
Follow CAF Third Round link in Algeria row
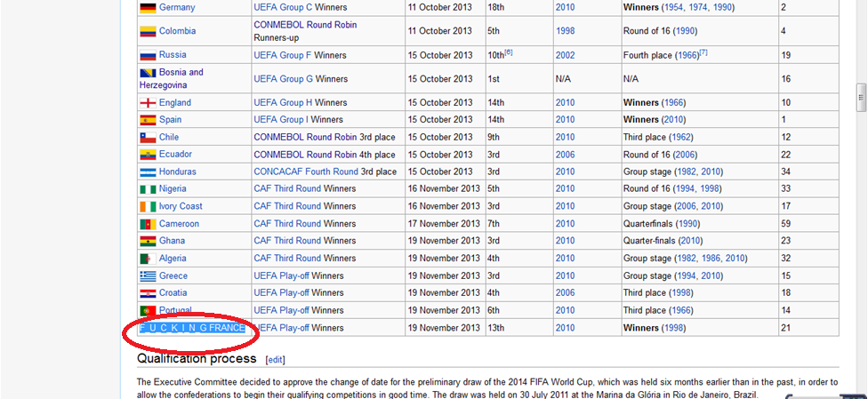[x=287, y=259]
